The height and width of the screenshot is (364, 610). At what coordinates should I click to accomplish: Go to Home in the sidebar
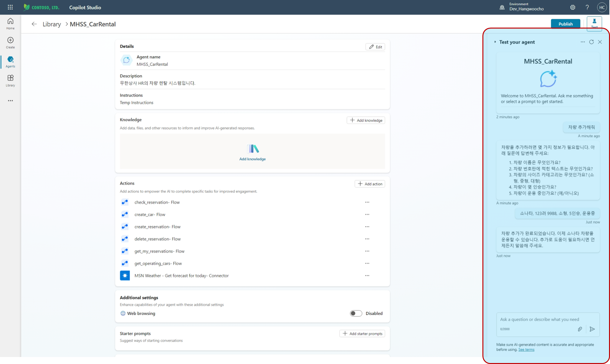pos(10,24)
